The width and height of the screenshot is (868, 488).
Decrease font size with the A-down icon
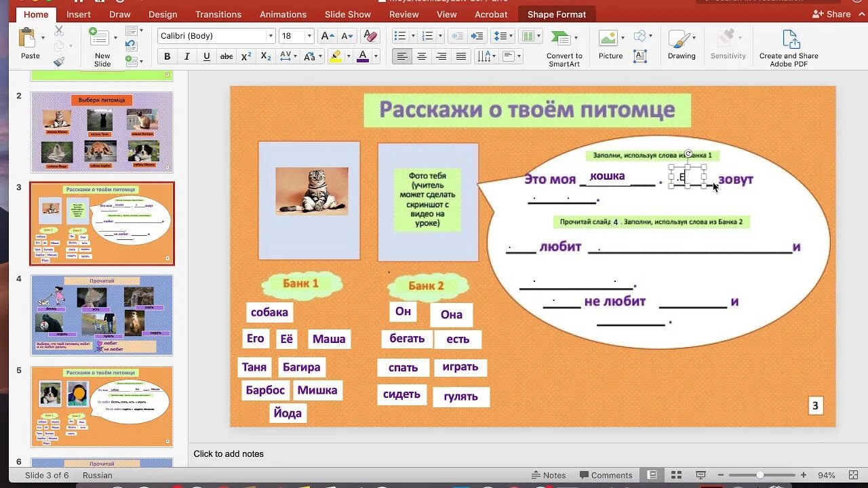pos(347,36)
